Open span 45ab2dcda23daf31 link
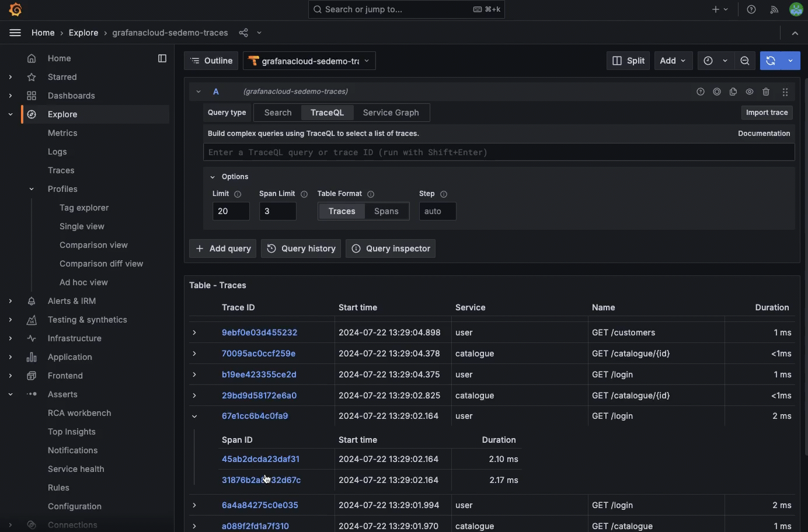808x532 pixels. point(260,459)
